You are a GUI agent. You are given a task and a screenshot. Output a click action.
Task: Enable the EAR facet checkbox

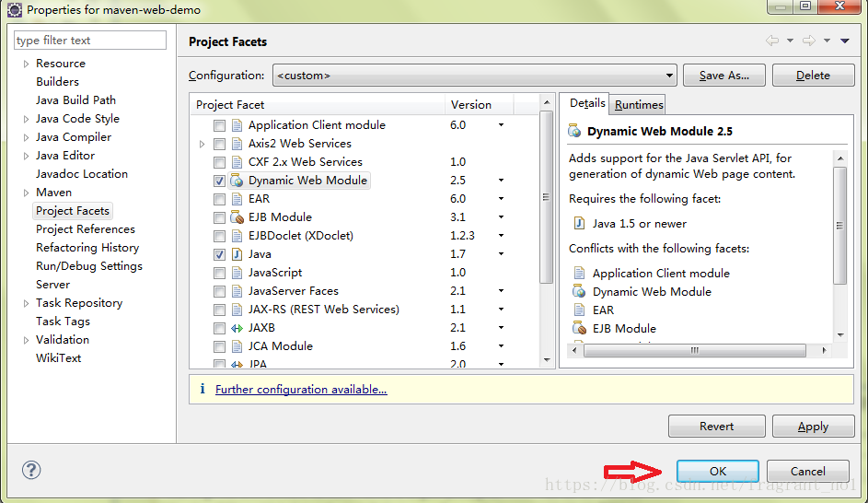(x=219, y=199)
